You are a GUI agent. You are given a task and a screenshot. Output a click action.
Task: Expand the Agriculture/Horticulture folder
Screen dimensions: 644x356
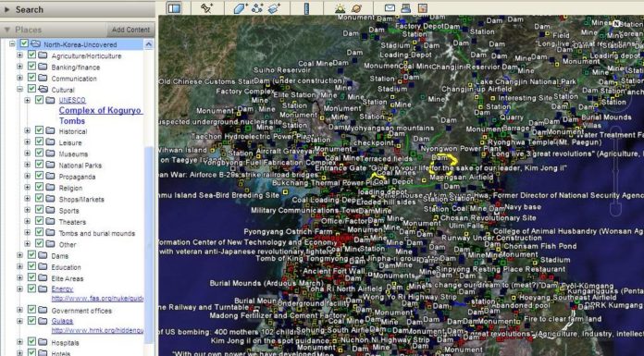coord(19,55)
